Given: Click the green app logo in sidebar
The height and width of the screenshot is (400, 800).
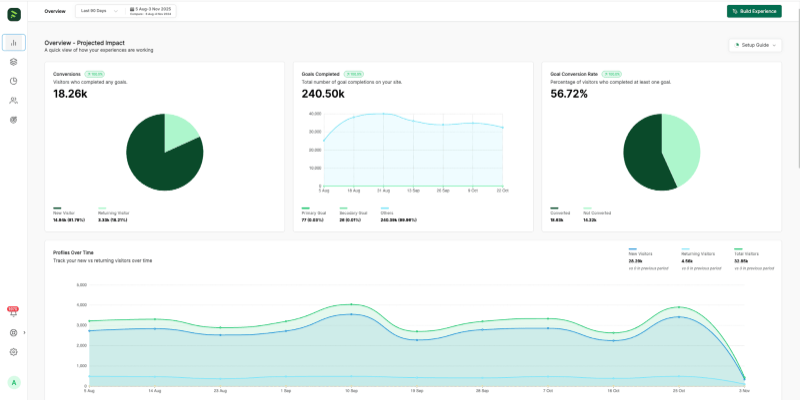Looking at the screenshot, I should 14,14.
